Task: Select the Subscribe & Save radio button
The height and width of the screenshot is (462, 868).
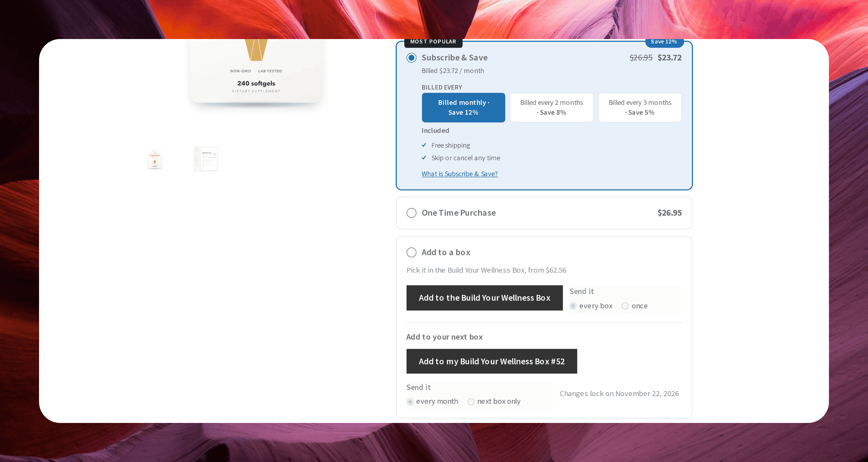Action: click(x=411, y=58)
